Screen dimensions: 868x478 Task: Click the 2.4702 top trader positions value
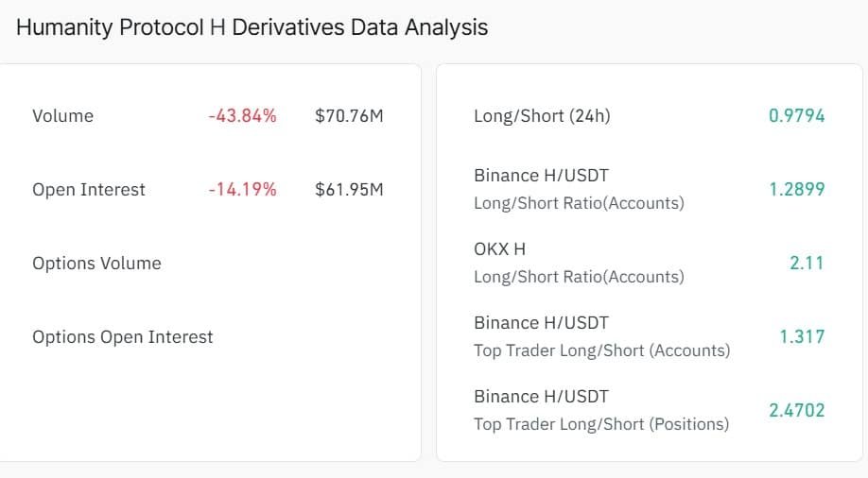(796, 410)
